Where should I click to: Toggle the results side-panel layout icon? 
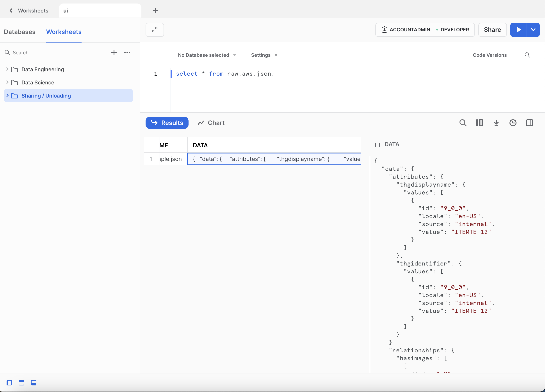click(x=529, y=123)
